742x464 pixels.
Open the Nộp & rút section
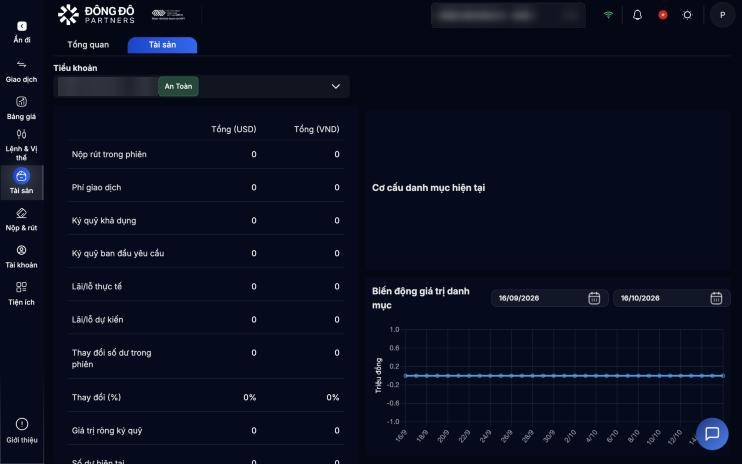(21, 219)
